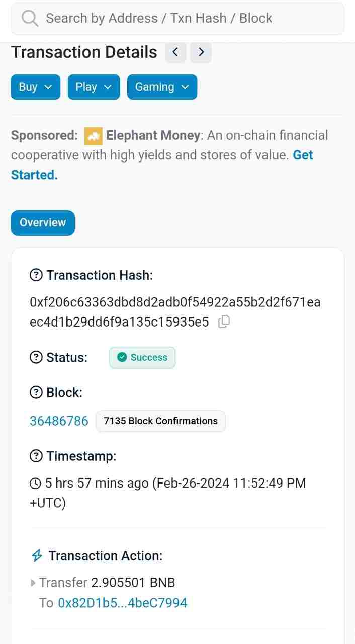Click help icon next to Status
This screenshot has height=644, width=355.
[36, 357]
